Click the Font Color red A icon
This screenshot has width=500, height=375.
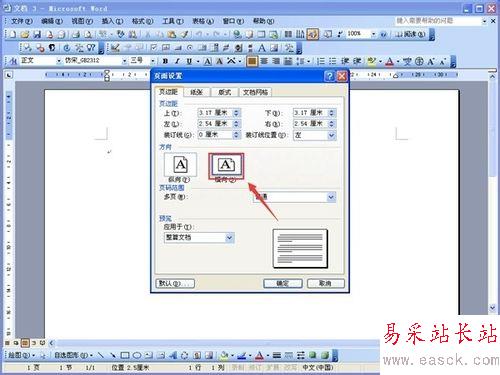[389, 61]
